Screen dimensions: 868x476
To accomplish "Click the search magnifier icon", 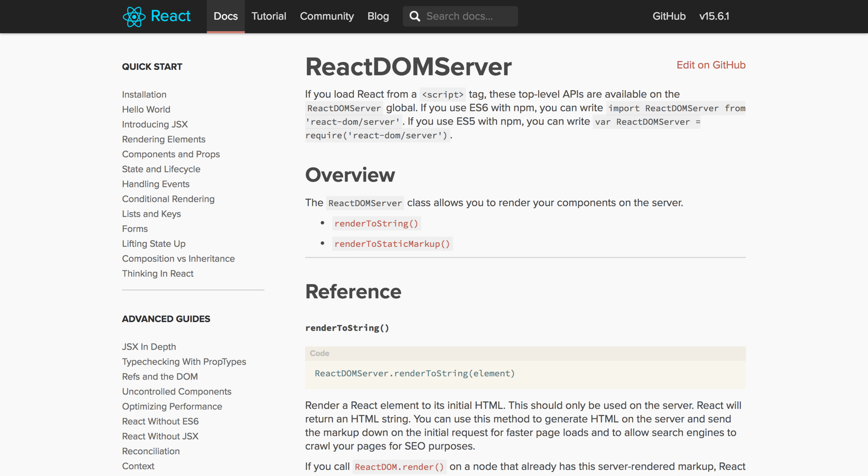I will [x=415, y=16].
